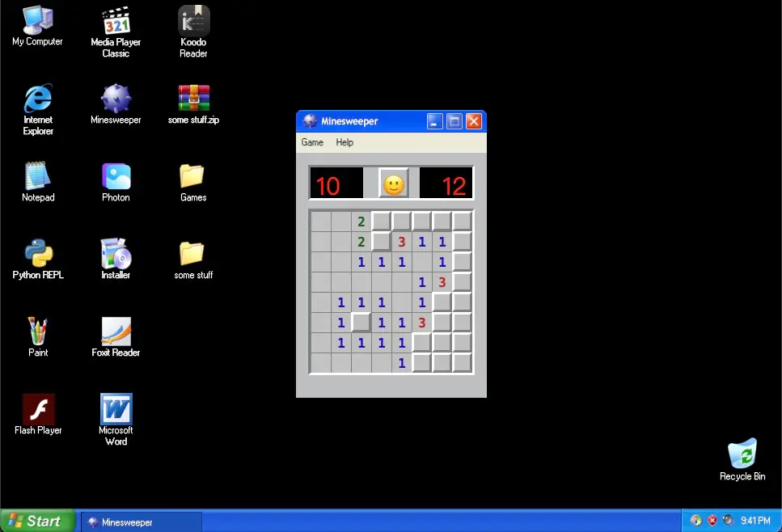Viewport: 782px width, 532px height.
Task: Select the Installer desktop icon
Action: click(116, 260)
